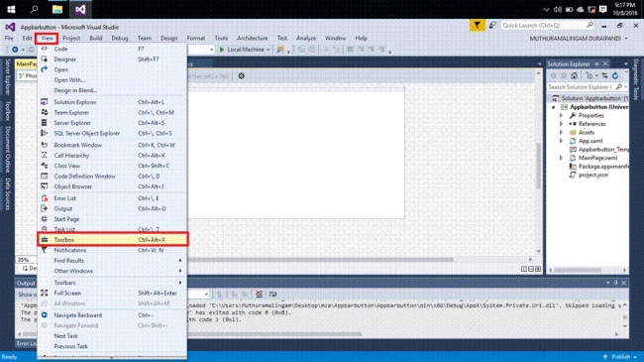644x362 pixels.
Task: Open the Architecture menu
Action: pyautogui.click(x=253, y=39)
